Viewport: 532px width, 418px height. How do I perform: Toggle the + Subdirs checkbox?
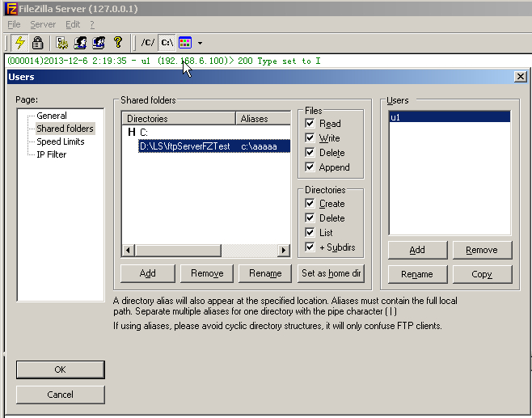[x=310, y=247]
